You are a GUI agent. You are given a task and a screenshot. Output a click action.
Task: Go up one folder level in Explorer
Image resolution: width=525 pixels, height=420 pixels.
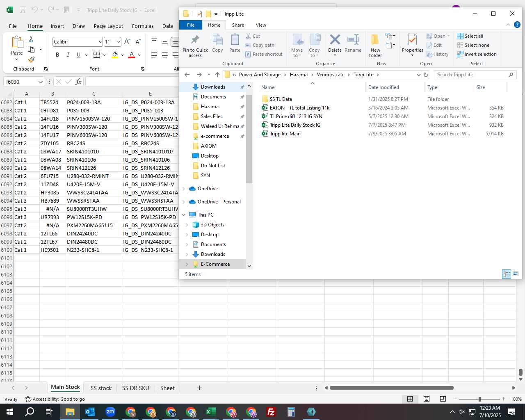(x=217, y=75)
